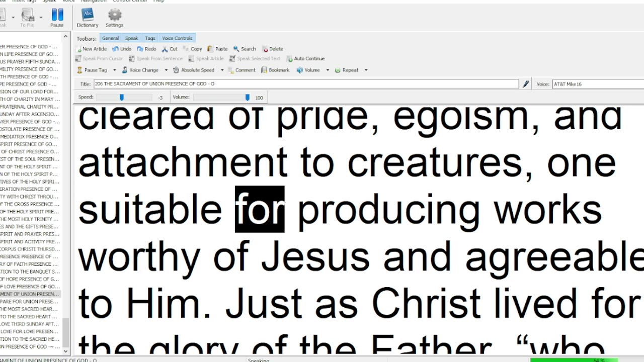Click Speak Selected Text

tap(255, 58)
